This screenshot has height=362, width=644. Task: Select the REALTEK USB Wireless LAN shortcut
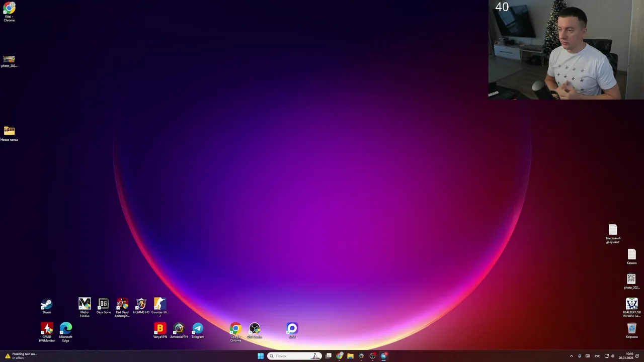pyautogui.click(x=631, y=308)
